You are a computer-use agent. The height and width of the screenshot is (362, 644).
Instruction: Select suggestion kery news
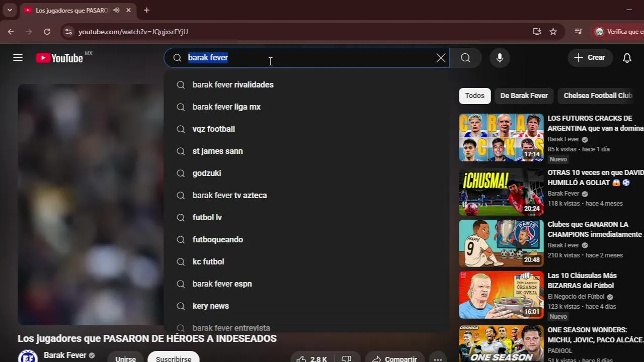[306, 306]
